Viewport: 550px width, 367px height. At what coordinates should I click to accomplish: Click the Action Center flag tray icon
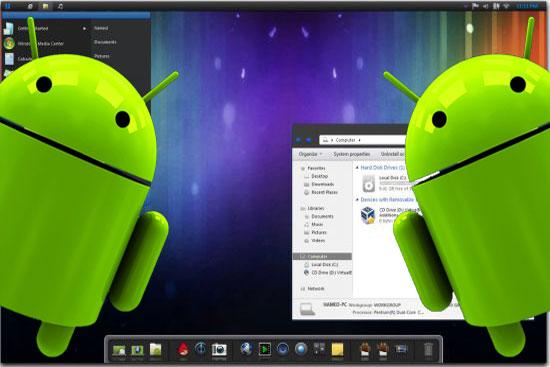(x=475, y=6)
